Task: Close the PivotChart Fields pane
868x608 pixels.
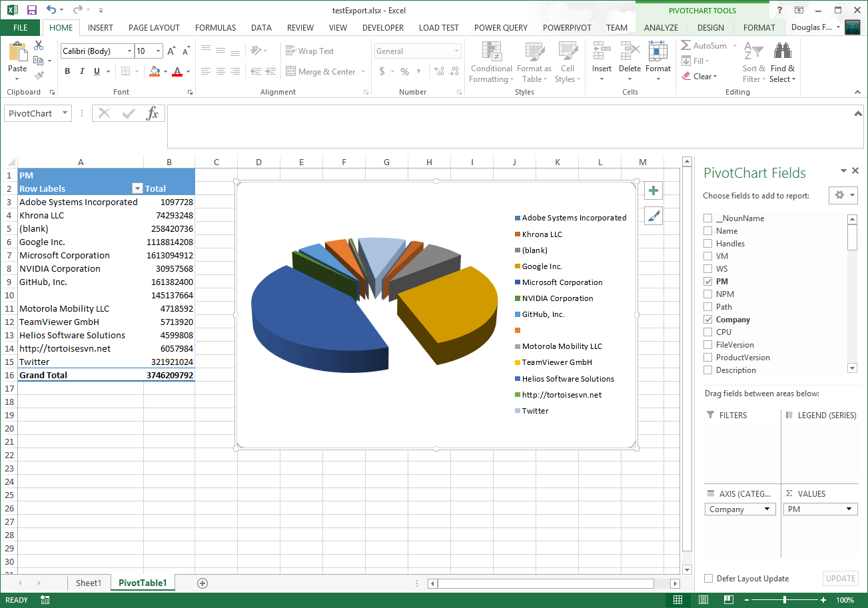Action: (x=855, y=171)
